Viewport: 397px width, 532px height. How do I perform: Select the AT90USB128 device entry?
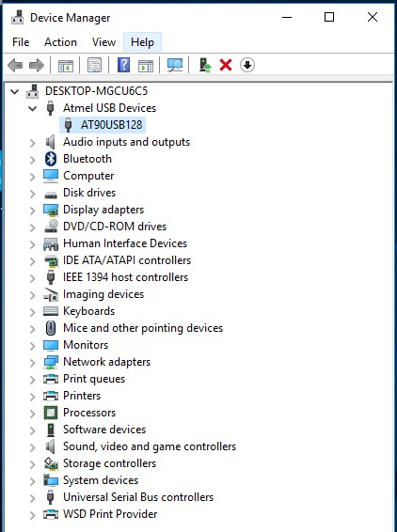[111, 125]
